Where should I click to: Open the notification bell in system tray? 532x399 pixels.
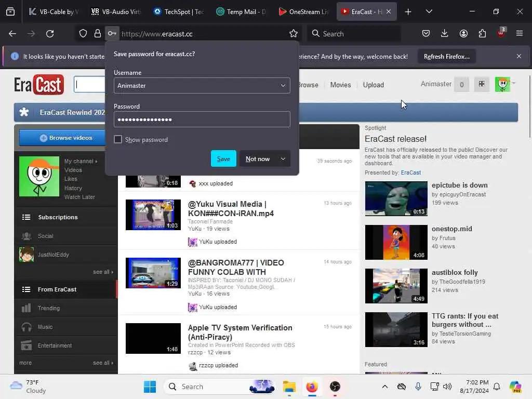[497, 387]
